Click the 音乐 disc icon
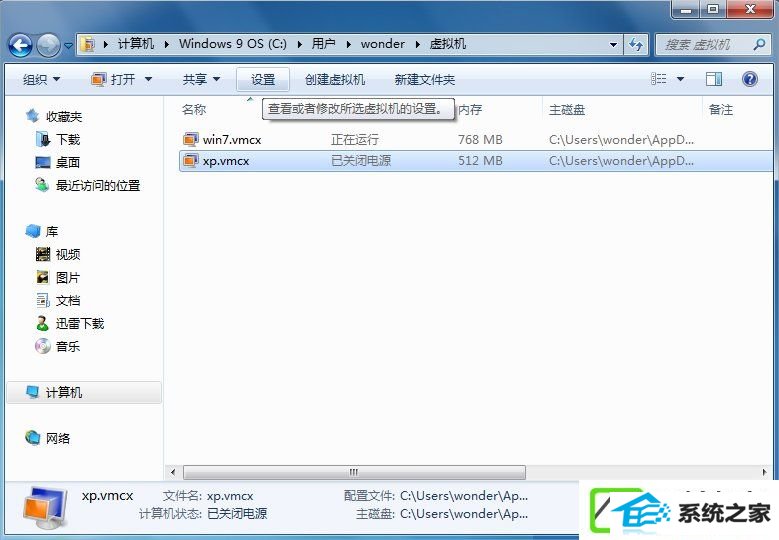Viewport: 779px width, 540px height. 43,346
